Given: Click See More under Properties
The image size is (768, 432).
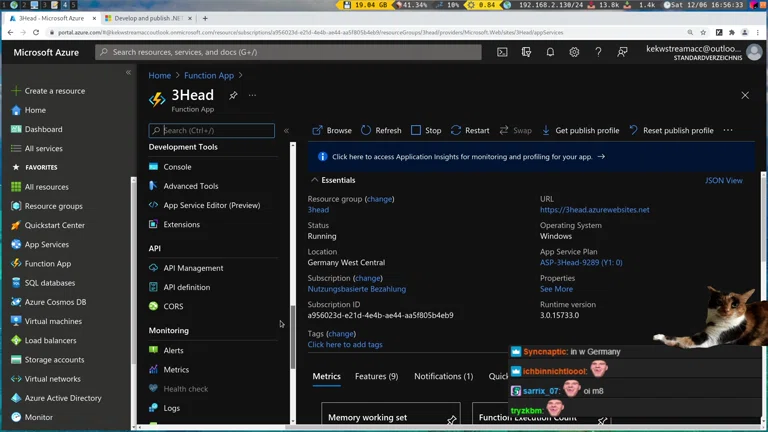Looking at the screenshot, I should pos(556,289).
